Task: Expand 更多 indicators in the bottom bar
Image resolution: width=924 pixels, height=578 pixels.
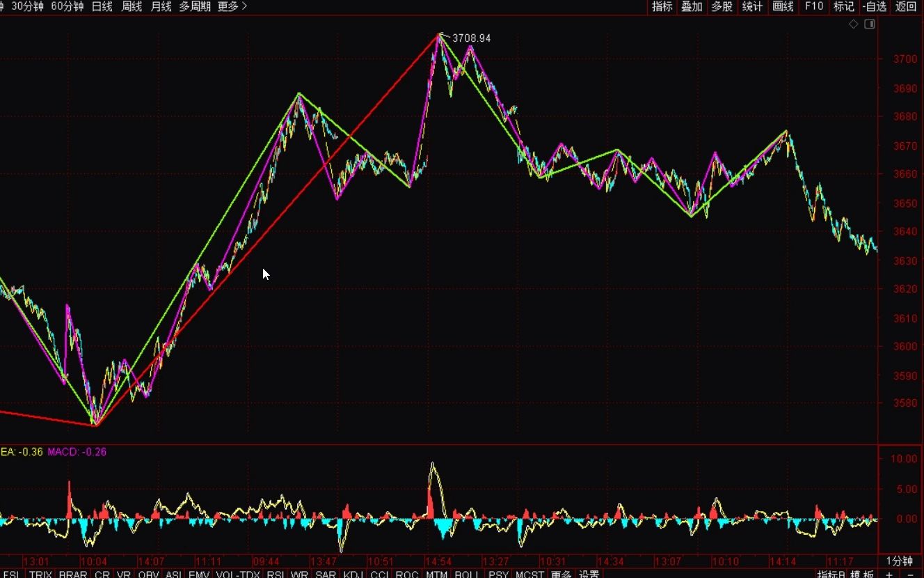Action: pos(561,574)
